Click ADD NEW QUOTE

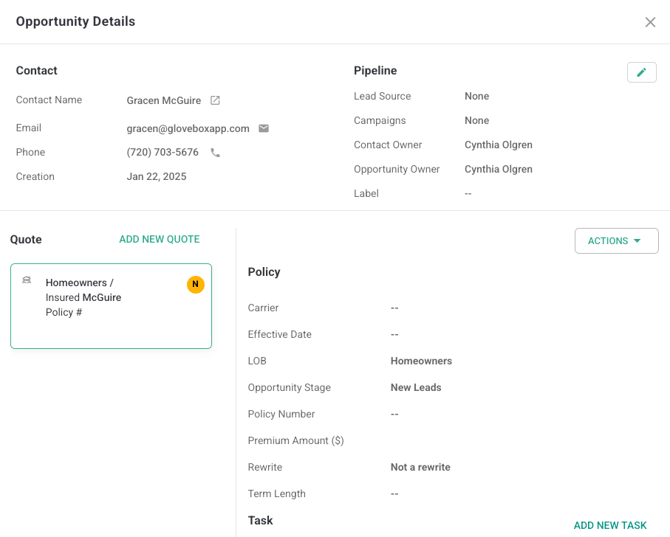(159, 240)
